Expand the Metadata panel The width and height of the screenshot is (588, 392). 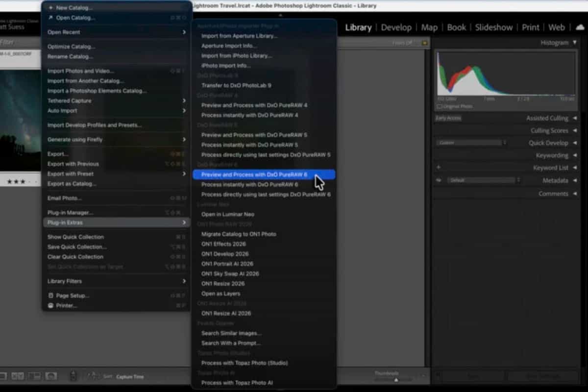tap(575, 180)
